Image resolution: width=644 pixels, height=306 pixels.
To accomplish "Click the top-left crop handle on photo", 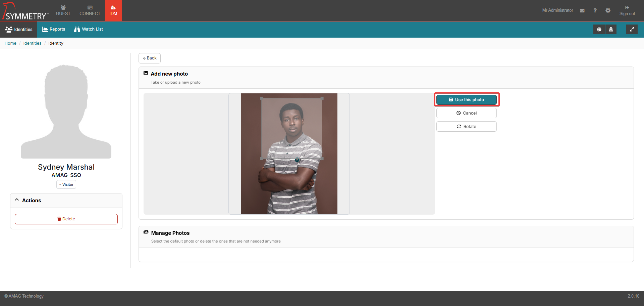I will coord(262,98).
